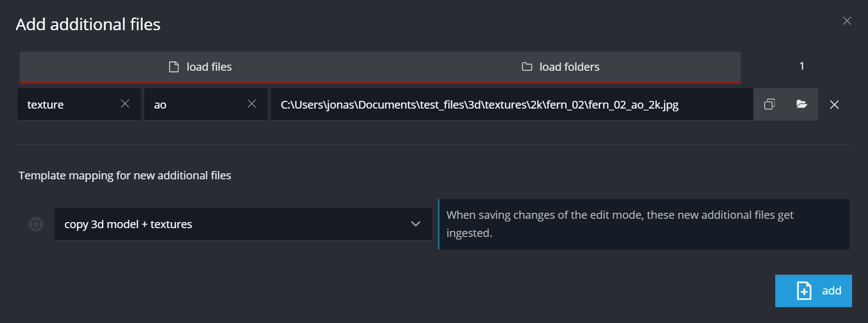The height and width of the screenshot is (323, 868).
Task: Close the Add additional files dialog
Action: point(847,21)
